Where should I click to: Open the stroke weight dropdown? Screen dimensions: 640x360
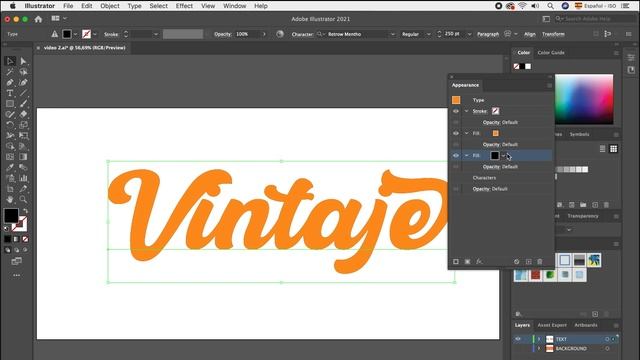pos(156,34)
